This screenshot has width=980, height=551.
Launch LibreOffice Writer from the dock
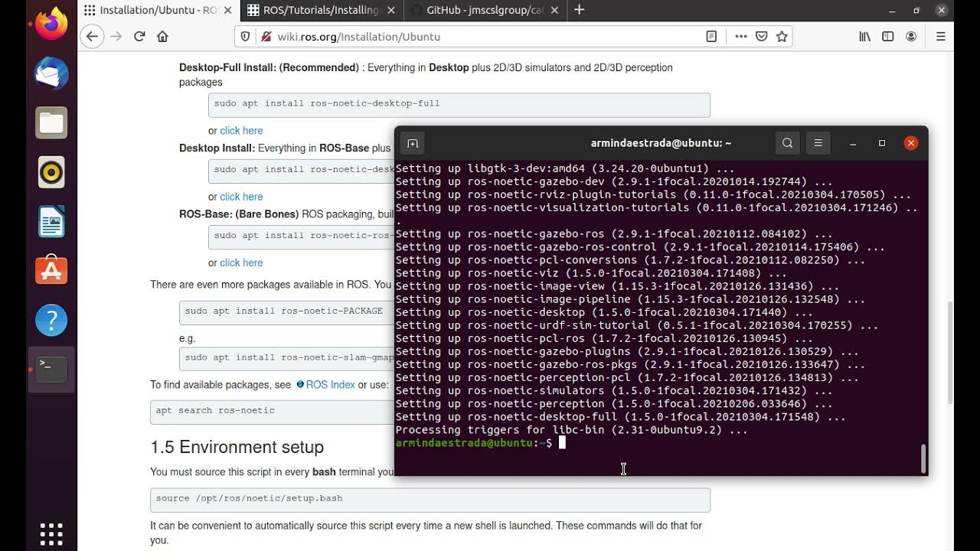tap(51, 222)
